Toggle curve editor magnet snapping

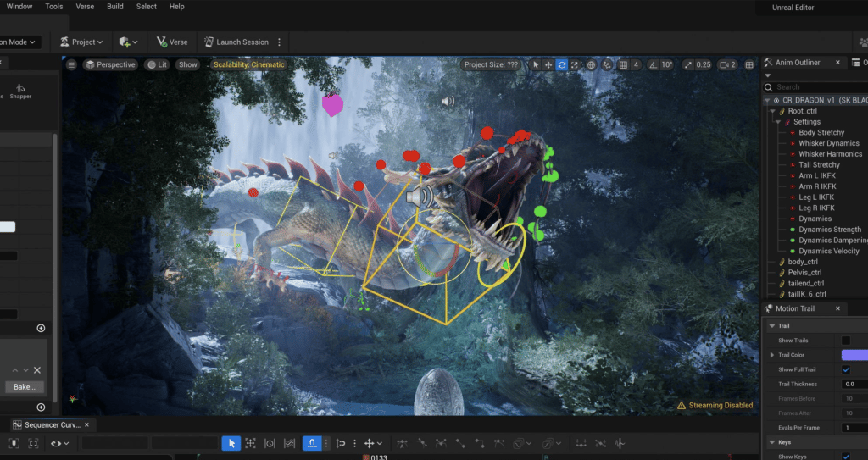pos(312,443)
